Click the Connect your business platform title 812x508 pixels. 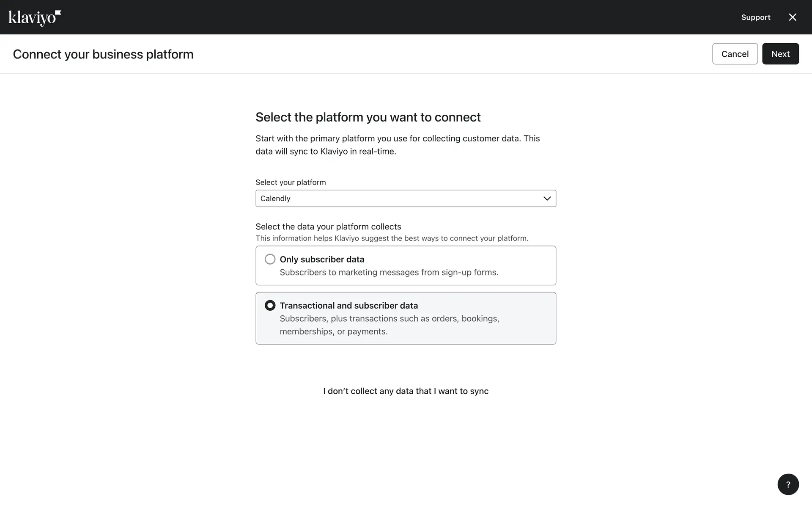[103, 54]
